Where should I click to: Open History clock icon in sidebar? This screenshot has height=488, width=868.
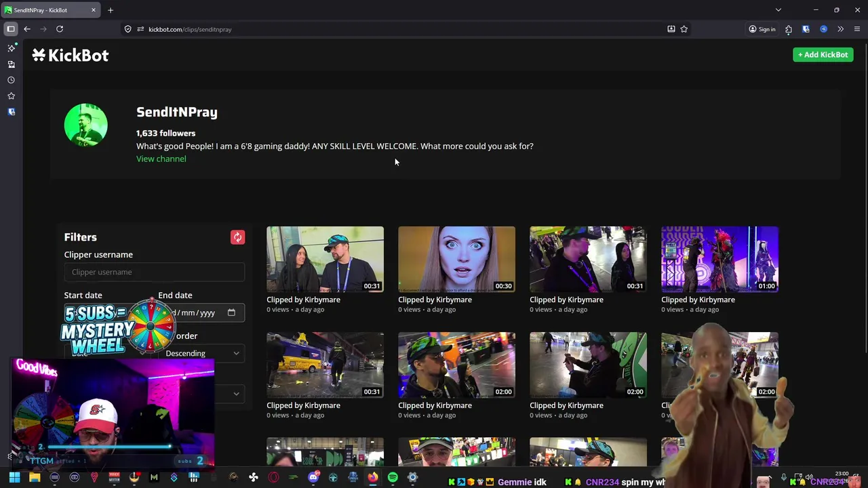[x=12, y=80]
